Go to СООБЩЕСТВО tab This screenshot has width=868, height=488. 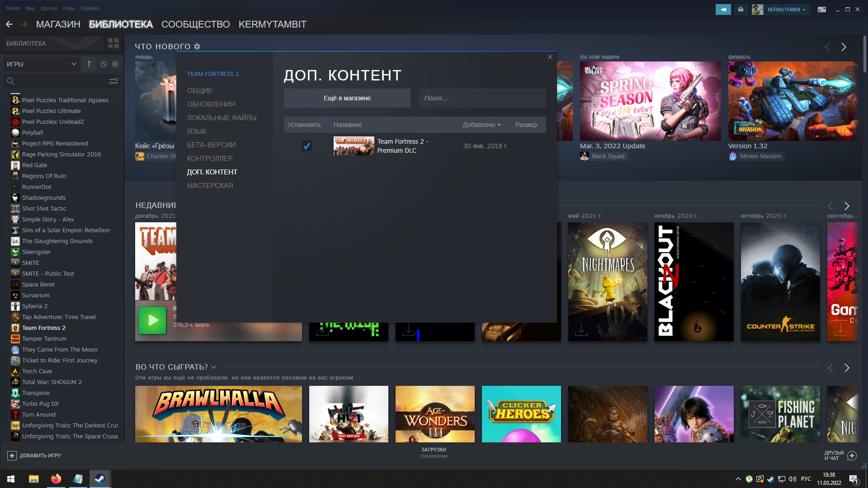pyautogui.click(x=196, y=24)
